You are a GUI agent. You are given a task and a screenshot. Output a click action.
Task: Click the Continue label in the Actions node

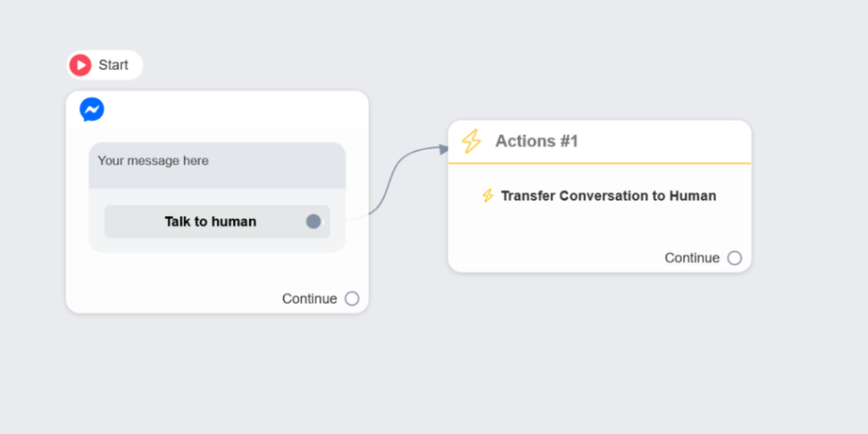(x=692, y=259)
